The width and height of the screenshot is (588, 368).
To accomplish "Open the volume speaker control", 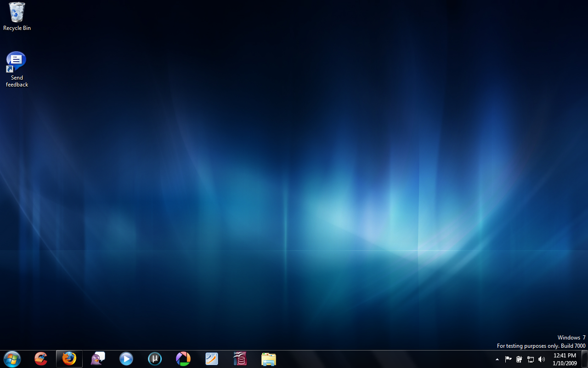I will click(x=542, y=359).
